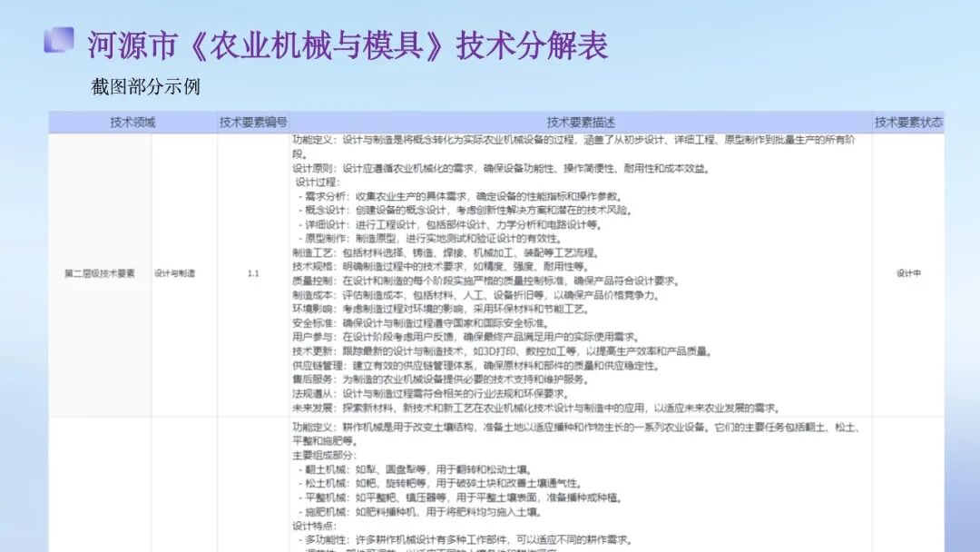Image resolution: width=980 pixels, height=552 pixels.
Task: Click the 平整机械 bullet line
Action: (461, 498)
